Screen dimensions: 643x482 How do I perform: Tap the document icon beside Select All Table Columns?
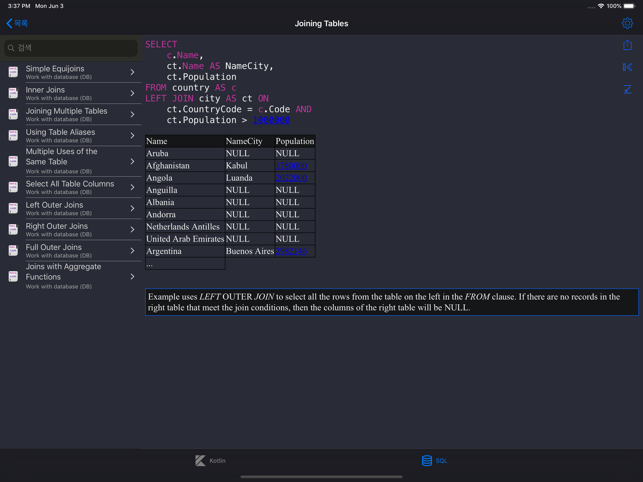(13, 187)
